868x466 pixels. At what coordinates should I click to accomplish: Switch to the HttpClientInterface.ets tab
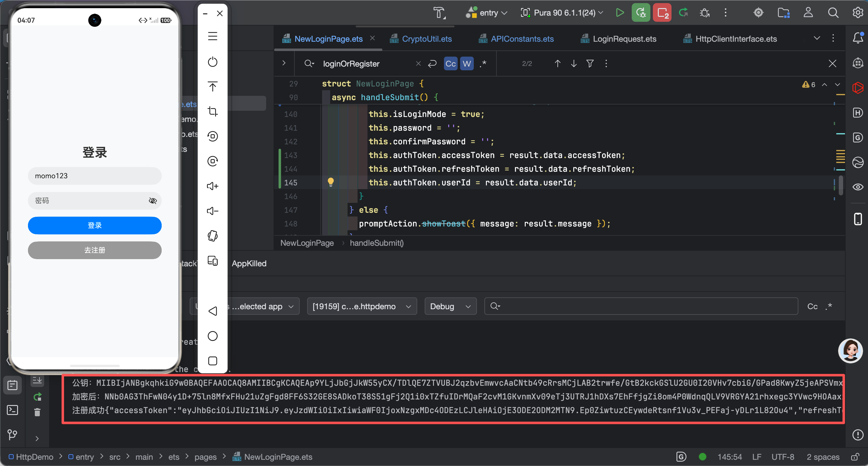click(730, 39)
